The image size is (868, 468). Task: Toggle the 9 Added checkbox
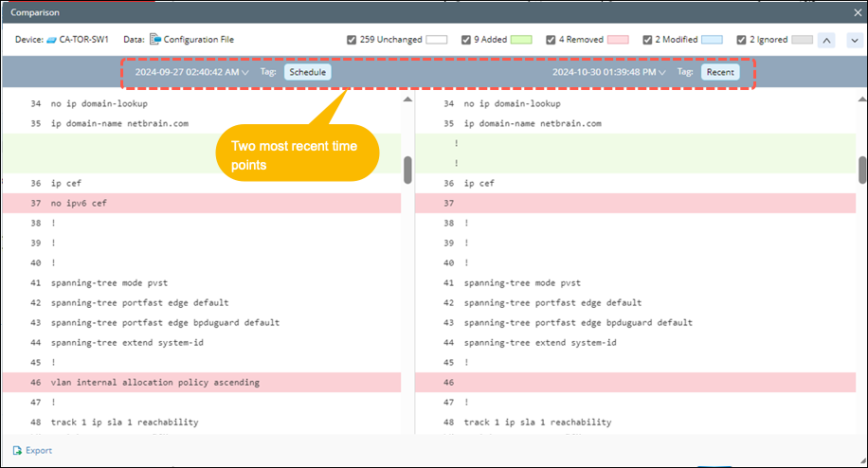tap(466, 40)
